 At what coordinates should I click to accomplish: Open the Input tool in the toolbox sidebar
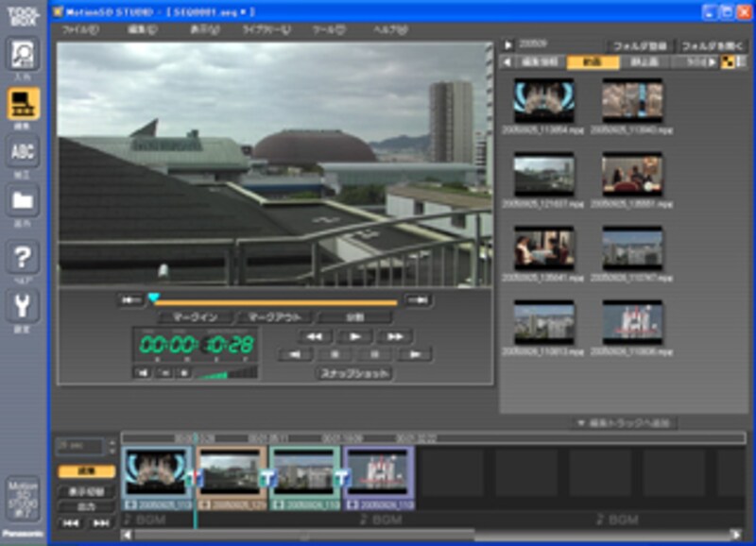pos(23,55)
